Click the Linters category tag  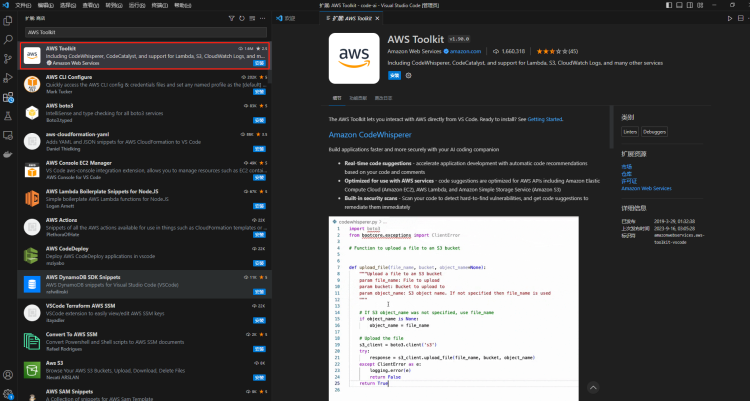pos(630,132)
